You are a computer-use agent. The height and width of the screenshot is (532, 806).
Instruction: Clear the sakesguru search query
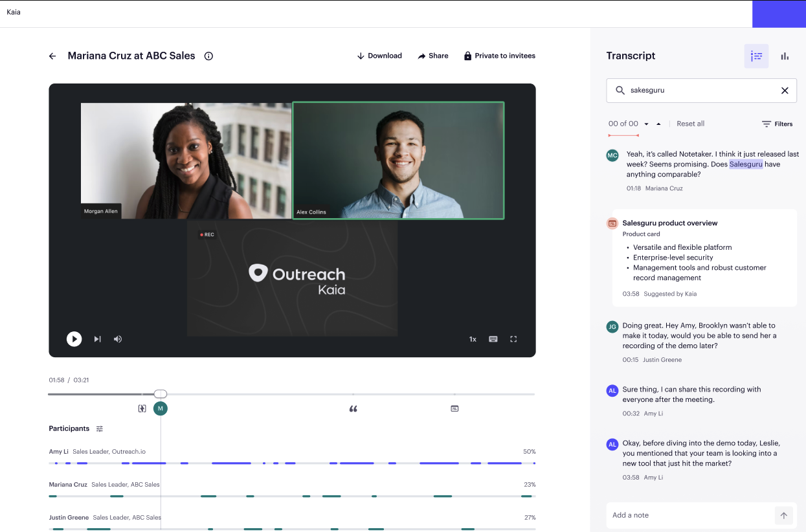point(785,90)
